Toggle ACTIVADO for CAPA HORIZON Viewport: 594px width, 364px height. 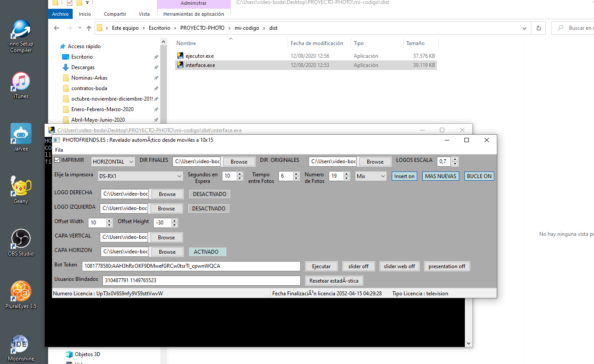point(207,252)
